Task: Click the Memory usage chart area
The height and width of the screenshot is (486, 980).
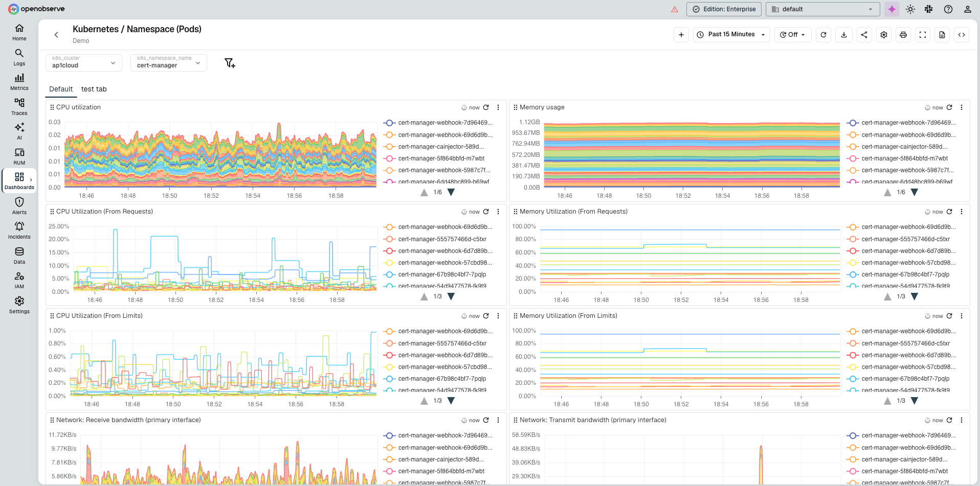Action: 692,155
